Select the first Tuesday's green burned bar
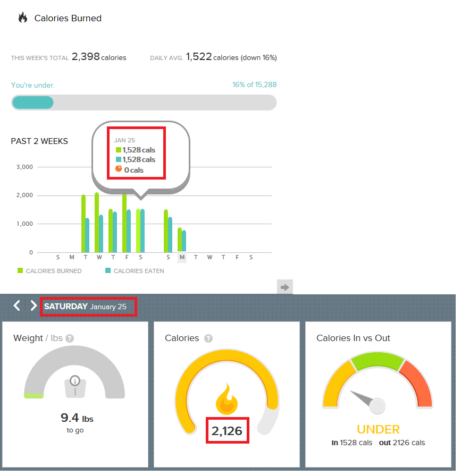The image size is (461, 476). coord(83,224)
